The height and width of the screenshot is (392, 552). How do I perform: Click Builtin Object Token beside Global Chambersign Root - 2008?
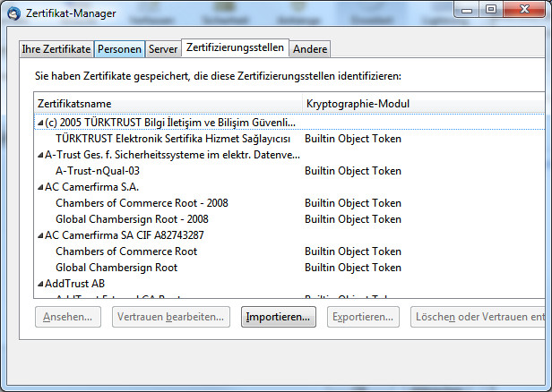point(353,219)
